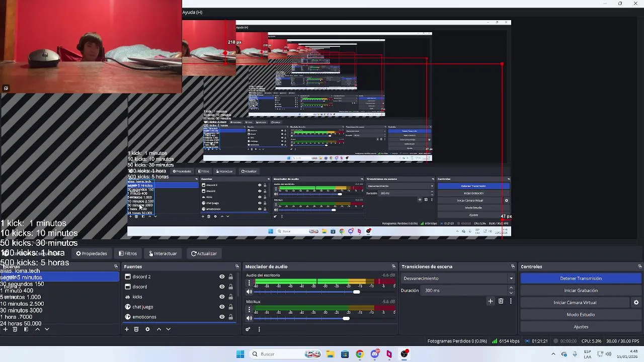644x362 pixels.
Task: Open Audio del escritorio three-dot options
Action: coord(249,283)
